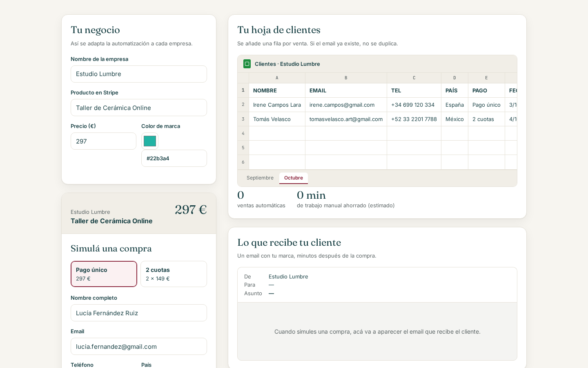
Task: Select row 4 header number
Action: (x=243, y=133)
